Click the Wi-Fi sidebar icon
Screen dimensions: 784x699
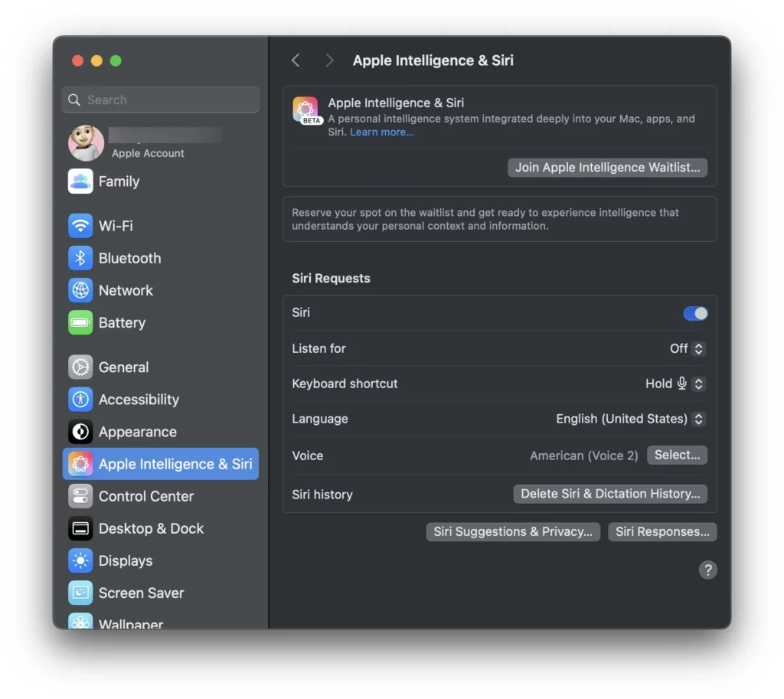80,226
